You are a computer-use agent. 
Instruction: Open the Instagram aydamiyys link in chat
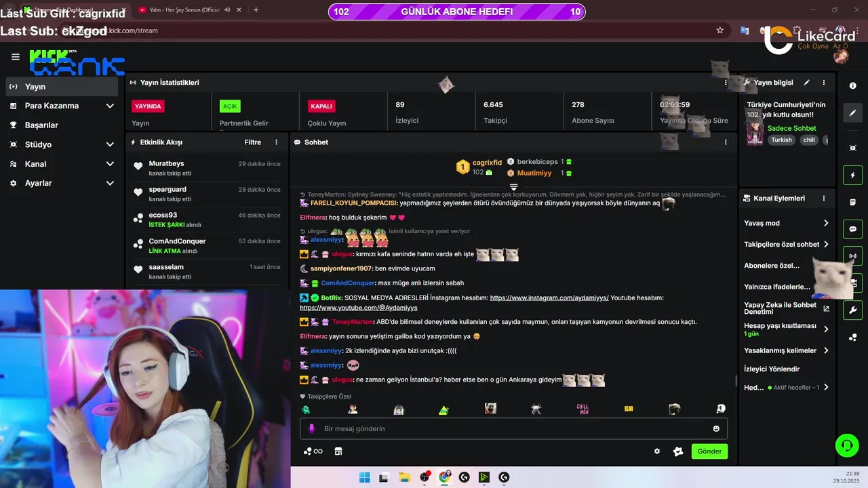coord(549,298)
